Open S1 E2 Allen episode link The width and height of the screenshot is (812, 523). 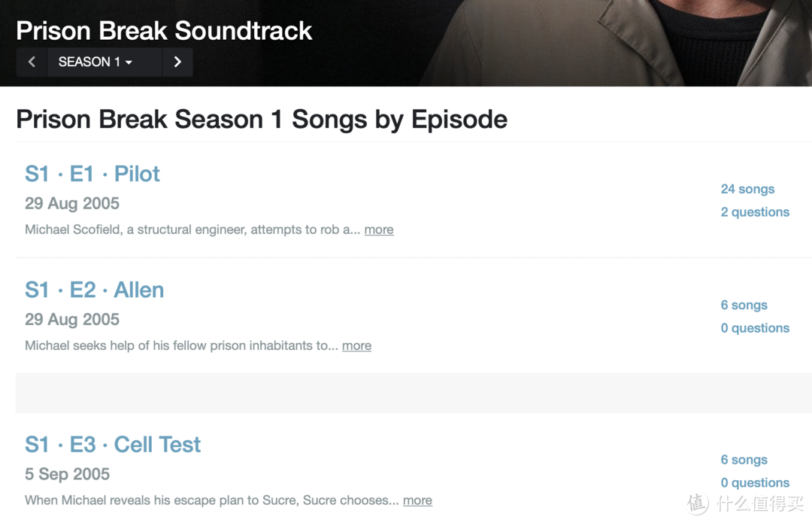coord(94,290)
